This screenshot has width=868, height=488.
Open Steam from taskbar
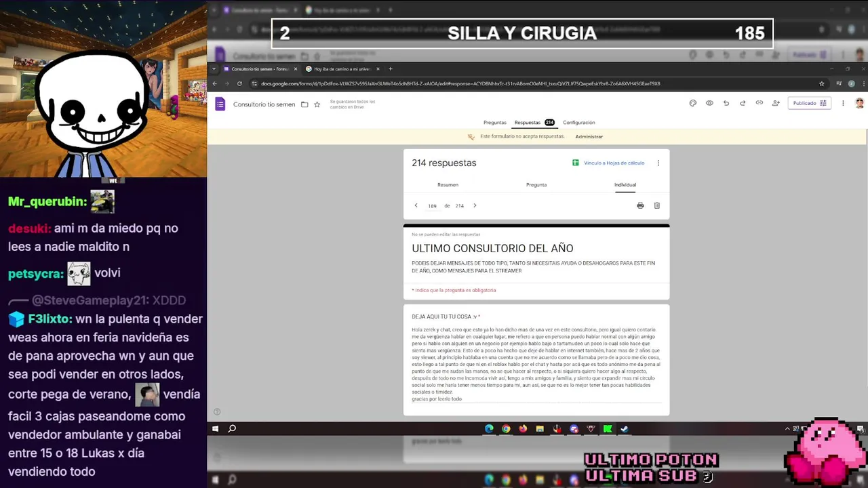click(x=625, y=428)
